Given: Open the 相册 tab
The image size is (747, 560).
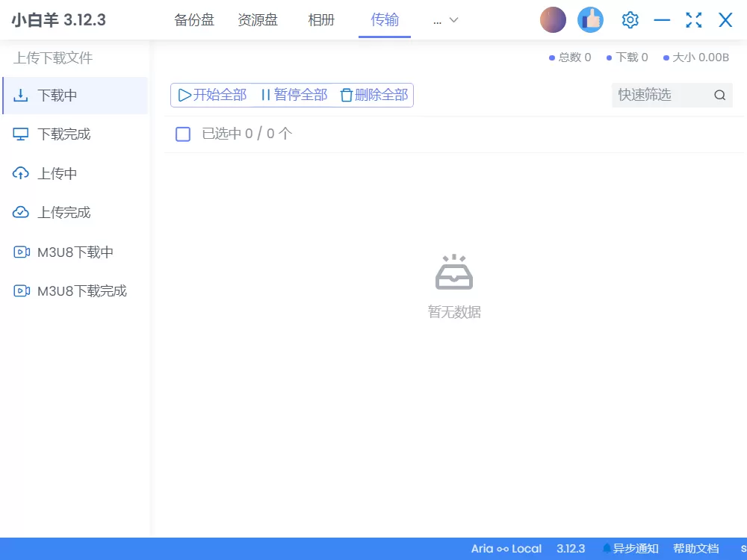Looking at the screenshot, I should (x=321, y=20).
